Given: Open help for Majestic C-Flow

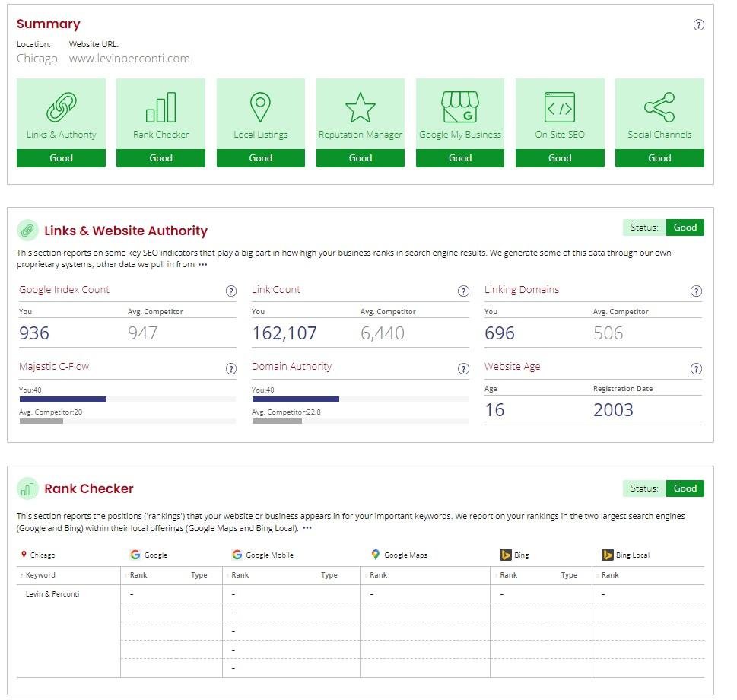Looking at the screenshot, I should pyautogui.click(x=230, y=368).
